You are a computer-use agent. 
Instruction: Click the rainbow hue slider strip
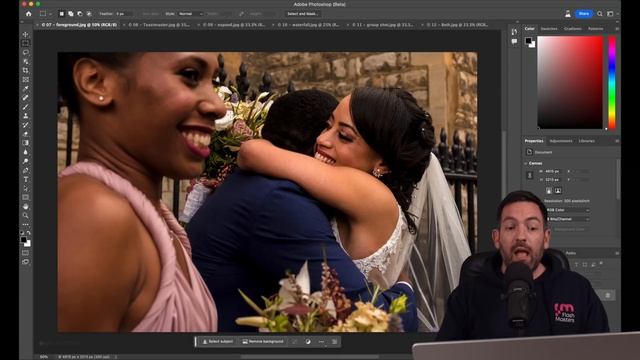(612, 82)
